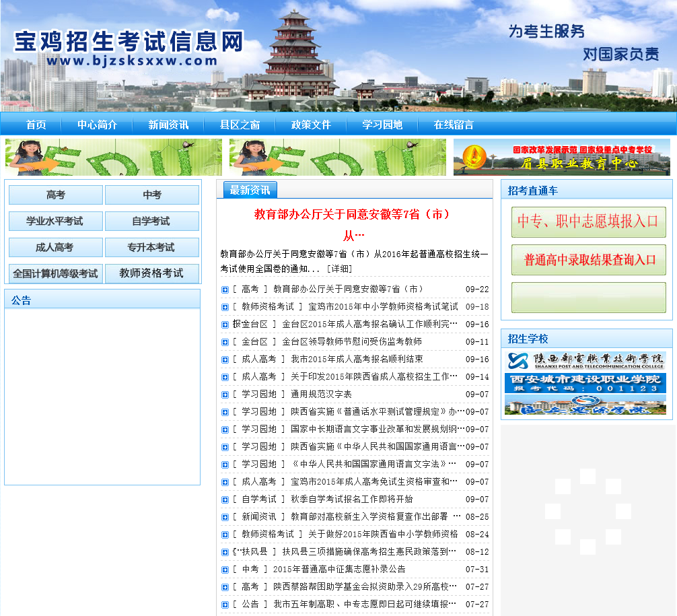Screen dimensions: 677x616
Task: Click bullet icon beside 陕西省实施《中华人民共和国国家通用语言 row
Action: (x=225, y=447)
